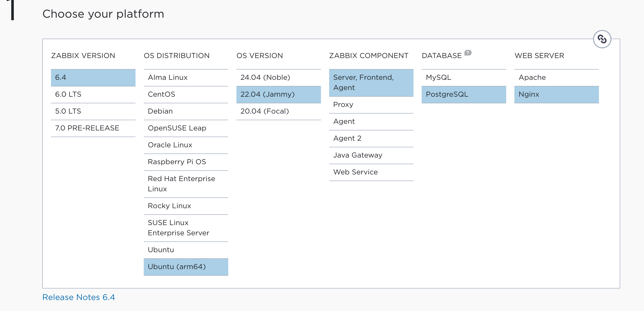This screenshot has height=311, width=644.
Task: Select Server, Frontend, Agent component
Action: 371,83
